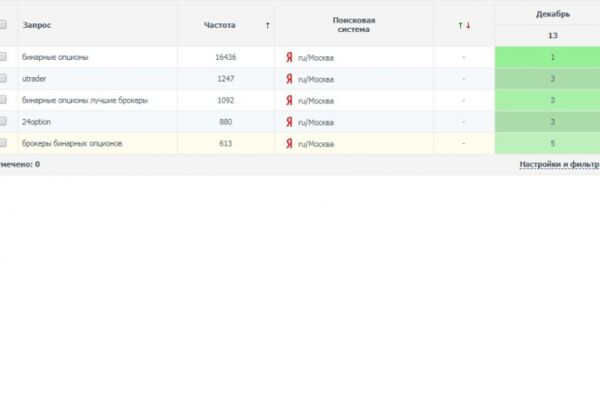Check the box for 'брокеры бинарных опционов' row
Image resolution: width=600 pixels, height=400 pixels.
(x=3, y=143)
